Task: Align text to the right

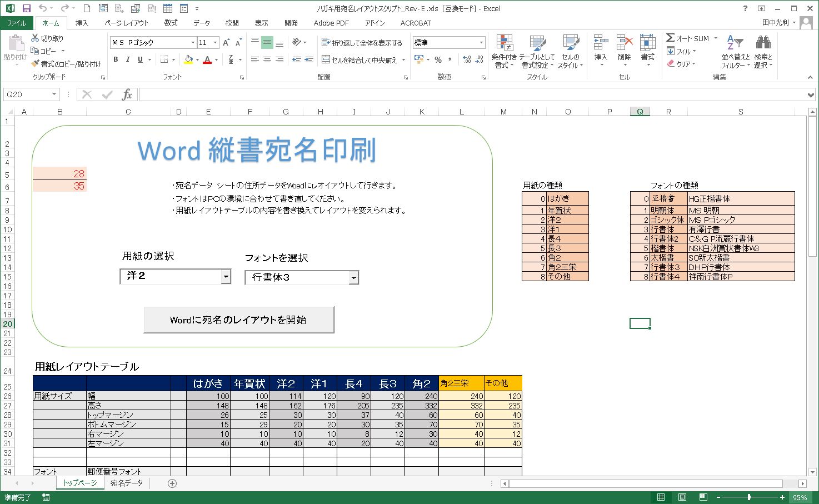Action: (279, 59)
